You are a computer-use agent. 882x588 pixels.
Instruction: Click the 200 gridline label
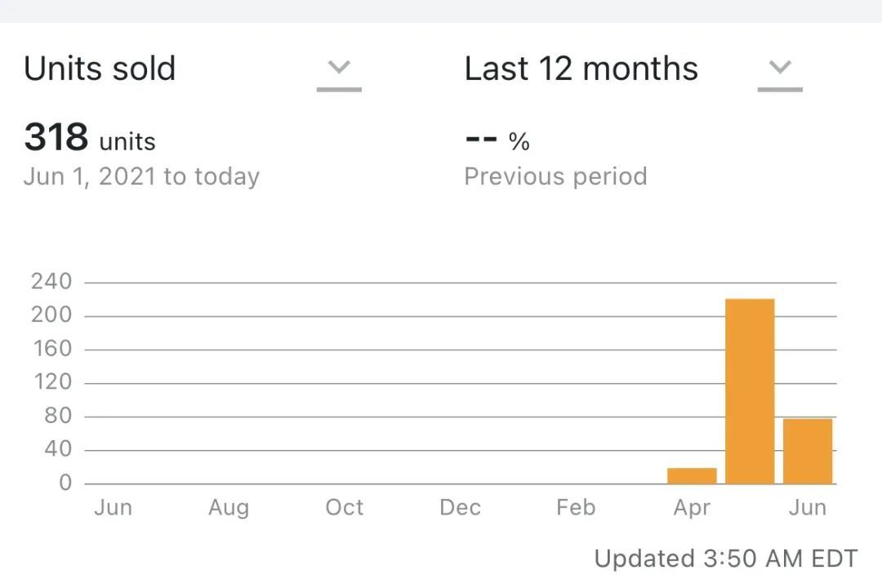pos(51,314)
